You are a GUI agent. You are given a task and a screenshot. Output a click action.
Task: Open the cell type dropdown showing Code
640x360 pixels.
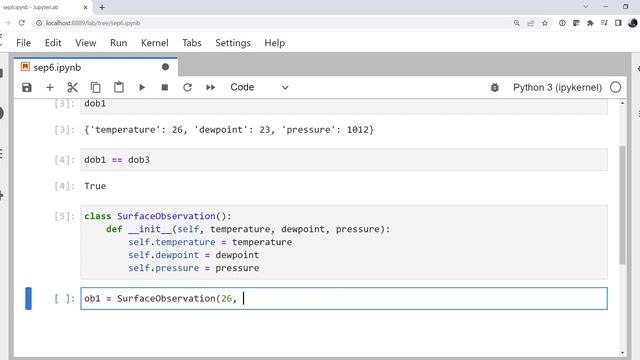coord(259,87)
